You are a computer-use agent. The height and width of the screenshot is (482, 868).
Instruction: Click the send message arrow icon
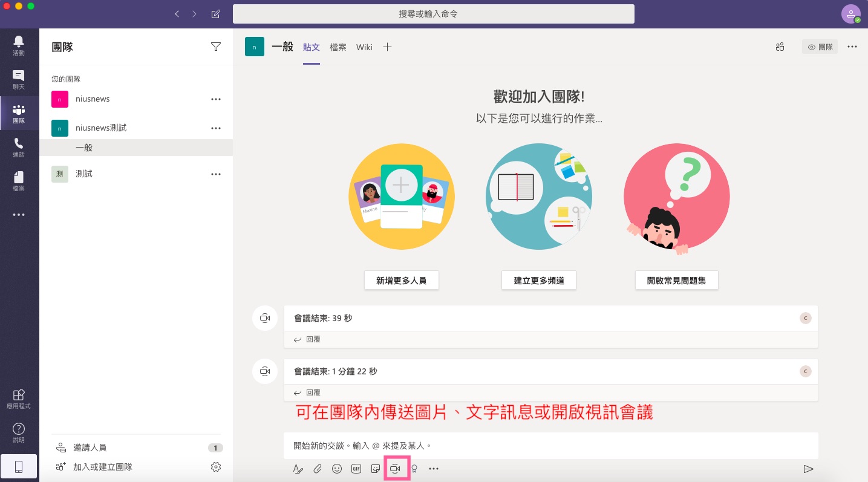(808, 469)
